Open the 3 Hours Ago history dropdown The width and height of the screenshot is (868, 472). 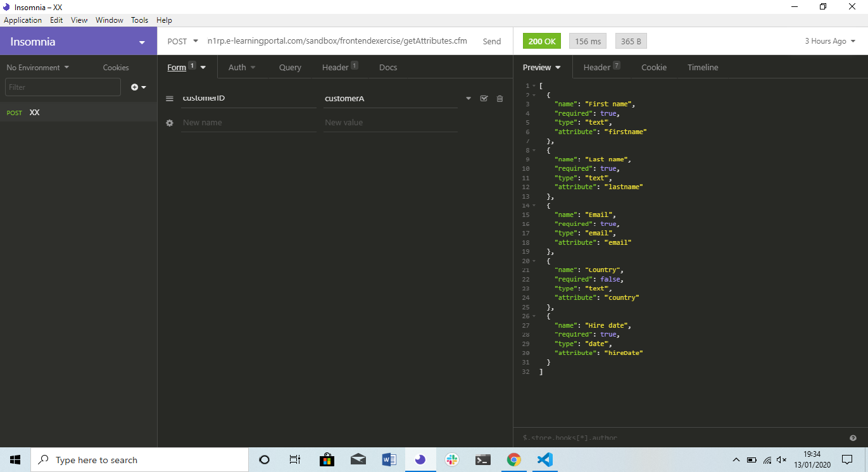point(830,41)
